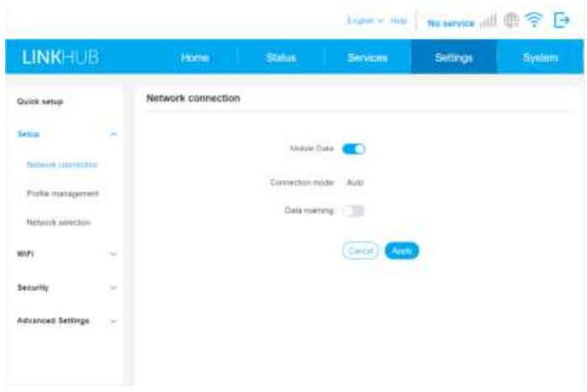
Task: Switch to the Home tab
Action: pos(195,57)
